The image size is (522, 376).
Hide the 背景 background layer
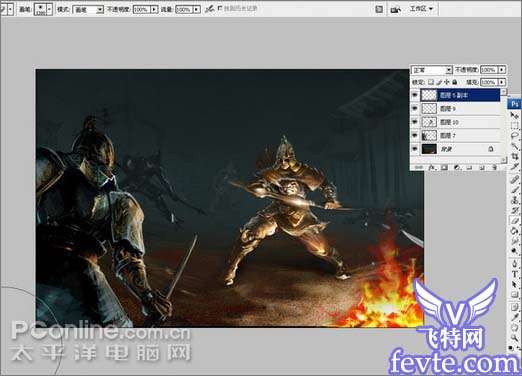415,149
